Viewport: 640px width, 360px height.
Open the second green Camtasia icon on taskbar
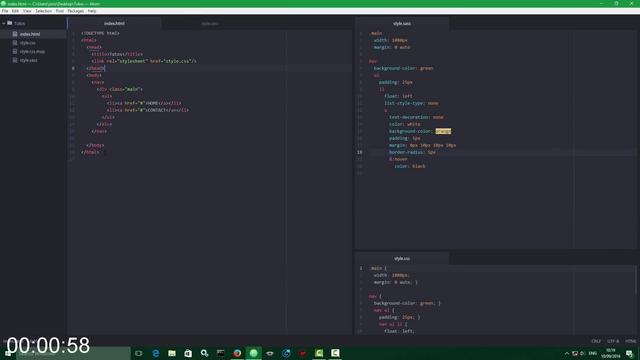335,353
